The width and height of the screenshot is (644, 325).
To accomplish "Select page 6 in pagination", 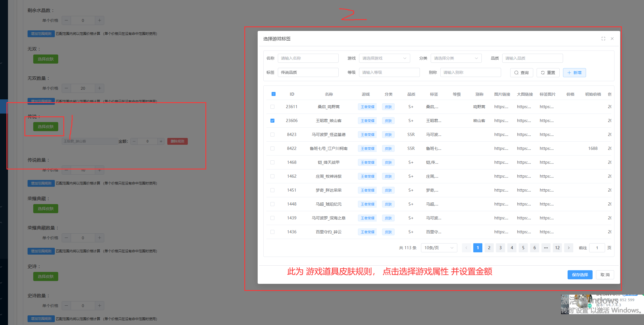I will (x=535, y=248).
